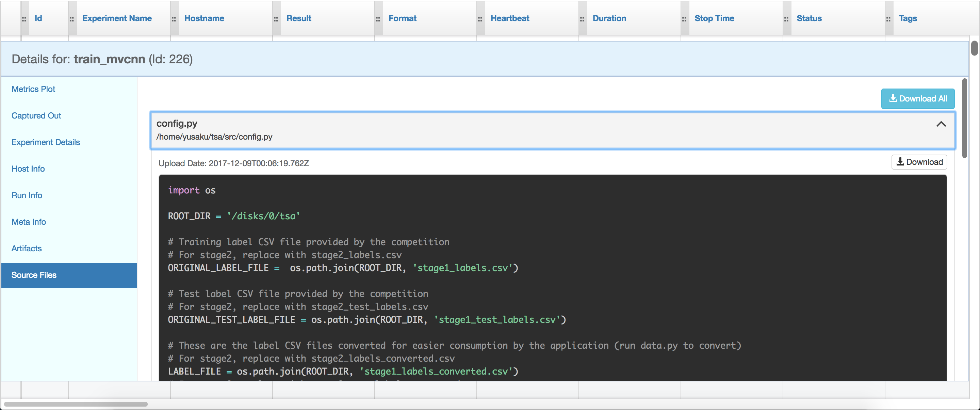Click the Download icon next to config.py
The image size is (980, 410).
900,162
